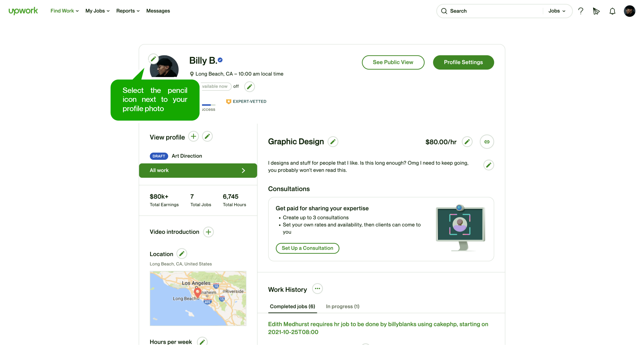Add a video introduction

(x=208, y=232)
